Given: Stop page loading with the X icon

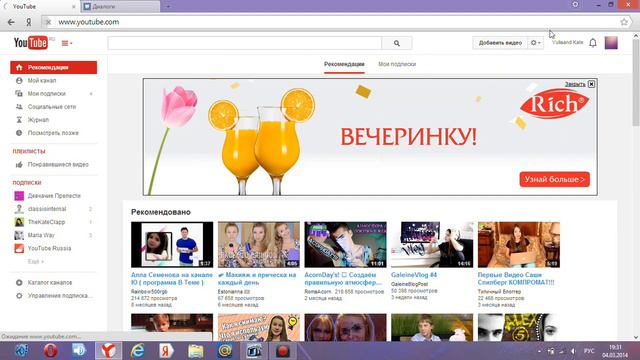Looking at the screenshot, I should (48, 22).
